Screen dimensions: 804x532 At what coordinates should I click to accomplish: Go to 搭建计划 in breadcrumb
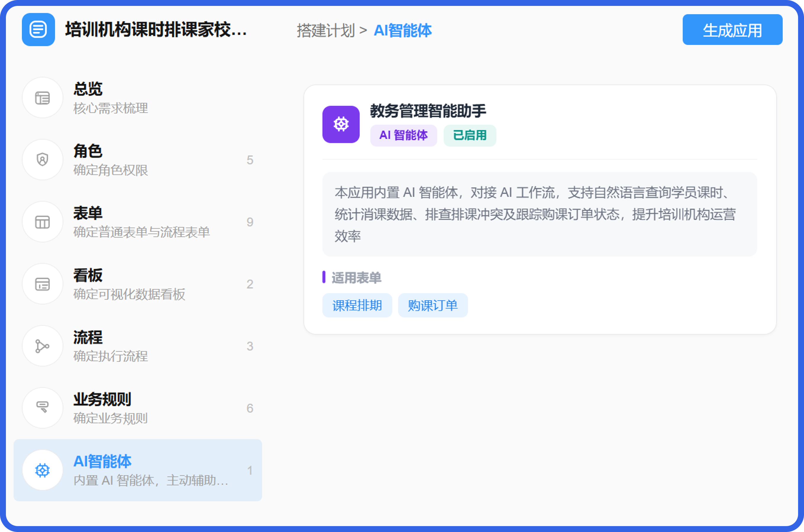click(x=326, y=30)
